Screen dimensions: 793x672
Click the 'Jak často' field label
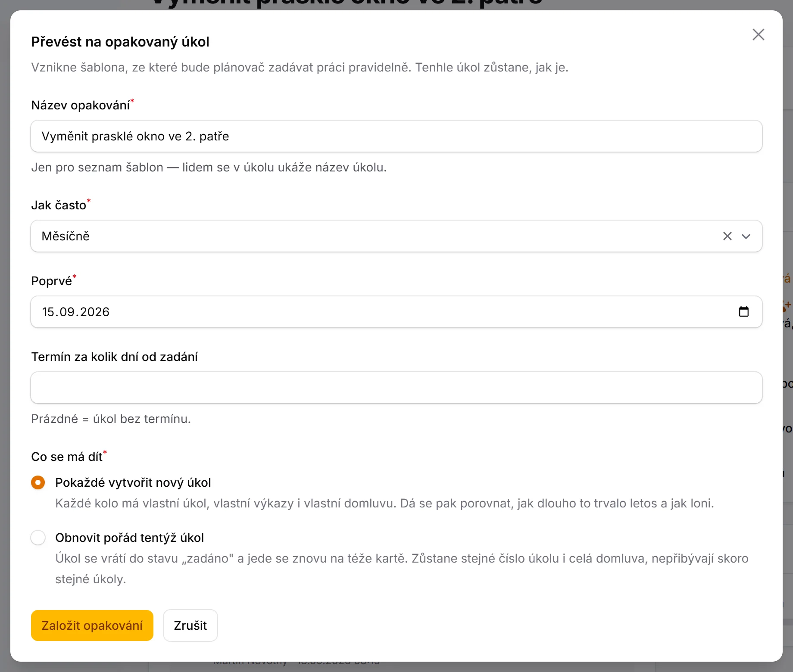click(x=59, y=205)
